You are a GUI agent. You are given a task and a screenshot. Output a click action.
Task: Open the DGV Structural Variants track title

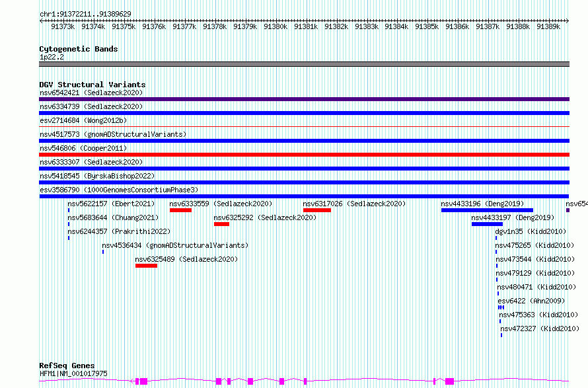tap(92, 85)
